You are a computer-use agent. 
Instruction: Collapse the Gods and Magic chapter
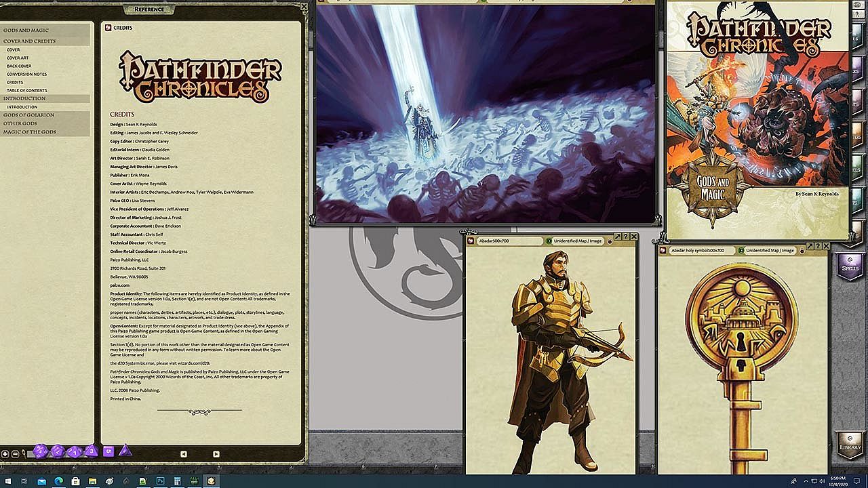coord(45,30)
